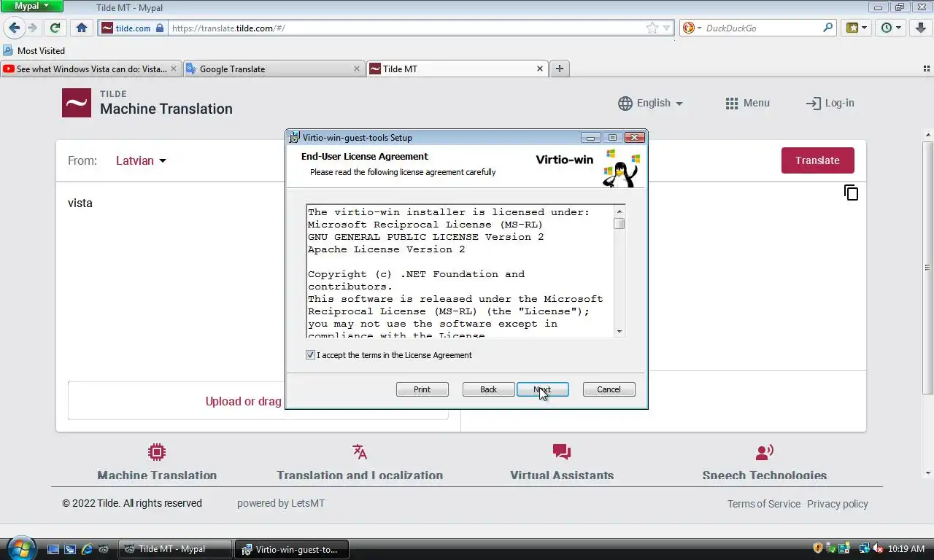Image resolution: width=934 pixels, height=560 pixels.
Task: Launch Mypal raccoon from quick launch
Action: tap(104, 549)
